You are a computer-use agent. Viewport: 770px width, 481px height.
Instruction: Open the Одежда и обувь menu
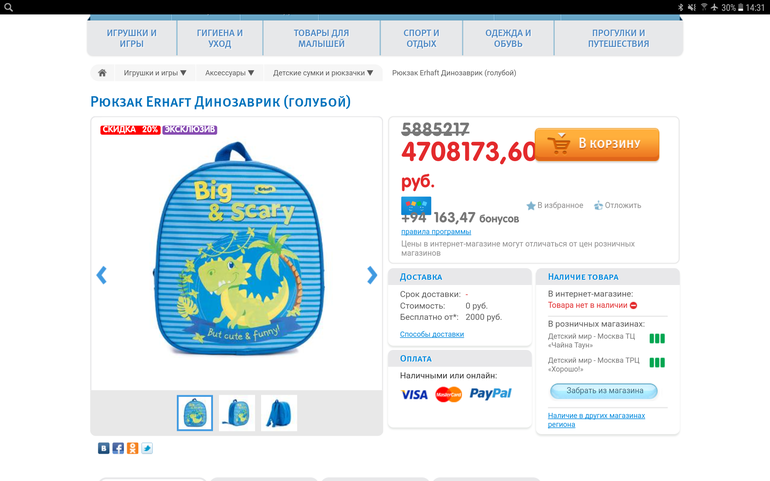click(x=508, y=38)
